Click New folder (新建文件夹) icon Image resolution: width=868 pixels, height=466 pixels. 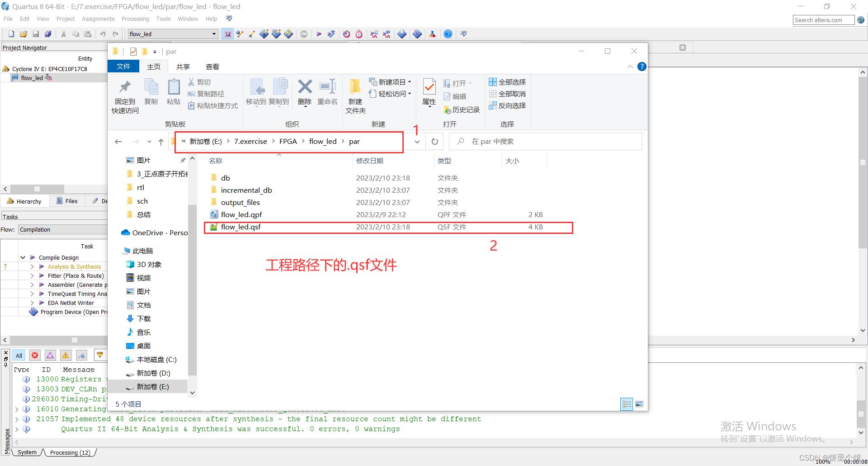pos(355,96)
